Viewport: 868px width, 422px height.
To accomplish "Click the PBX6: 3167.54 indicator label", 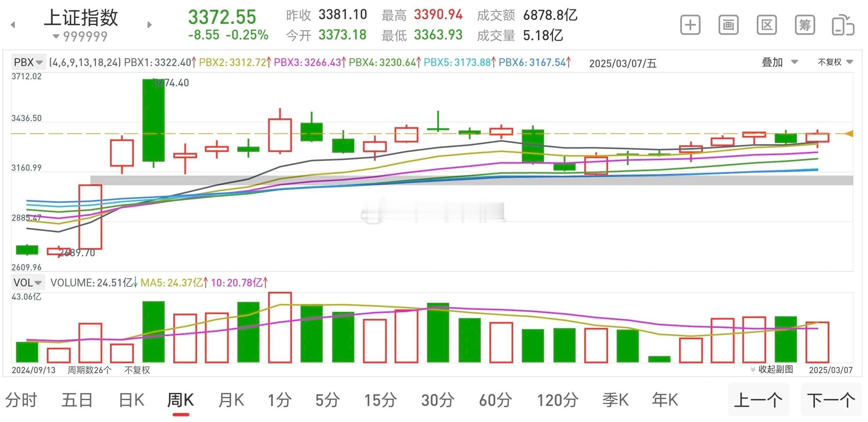I will point(535,63).
